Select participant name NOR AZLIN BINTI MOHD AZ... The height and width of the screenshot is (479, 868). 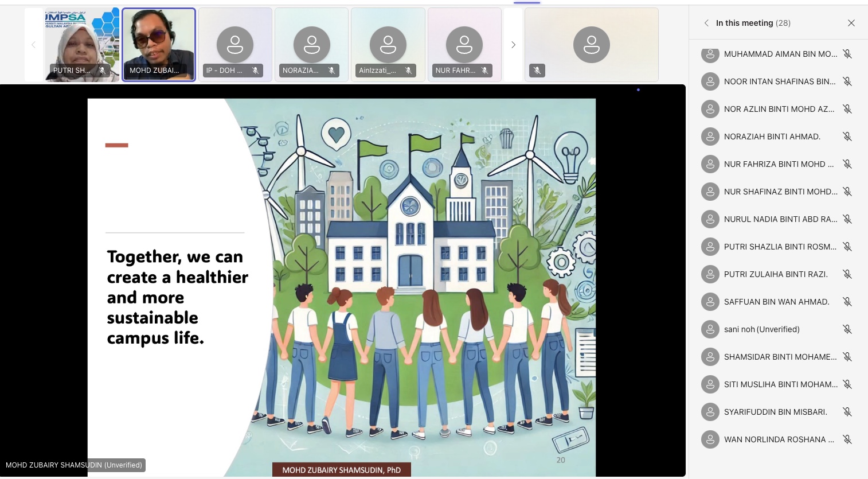779,109
